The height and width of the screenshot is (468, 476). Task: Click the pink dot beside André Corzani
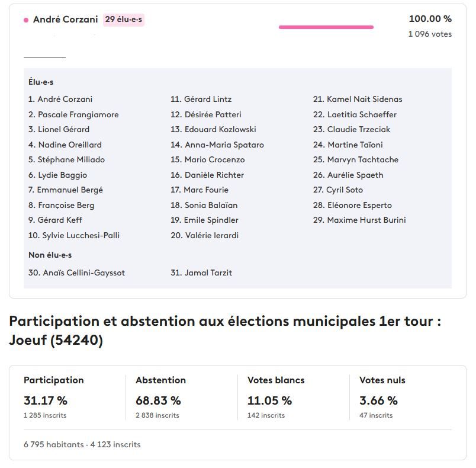click(x=26, y=20)
